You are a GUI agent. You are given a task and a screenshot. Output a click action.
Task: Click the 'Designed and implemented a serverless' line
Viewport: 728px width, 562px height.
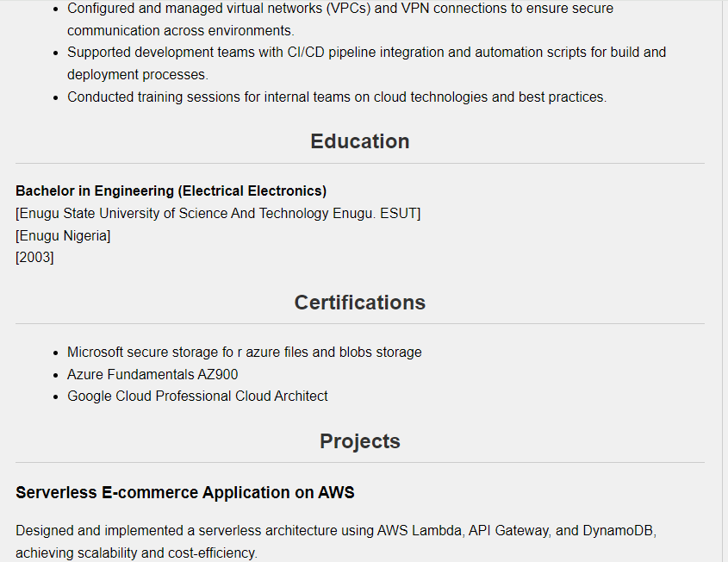[x=336, y=530]
